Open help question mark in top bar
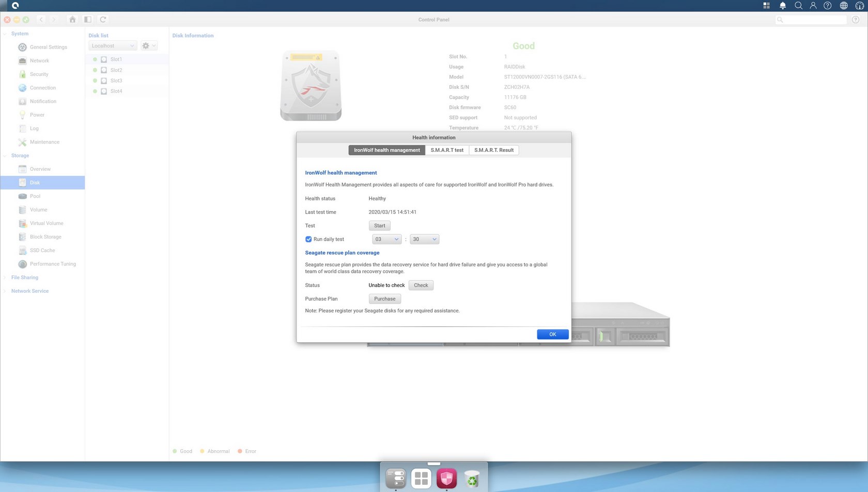 pyautogui.click(x=828, y=6)
